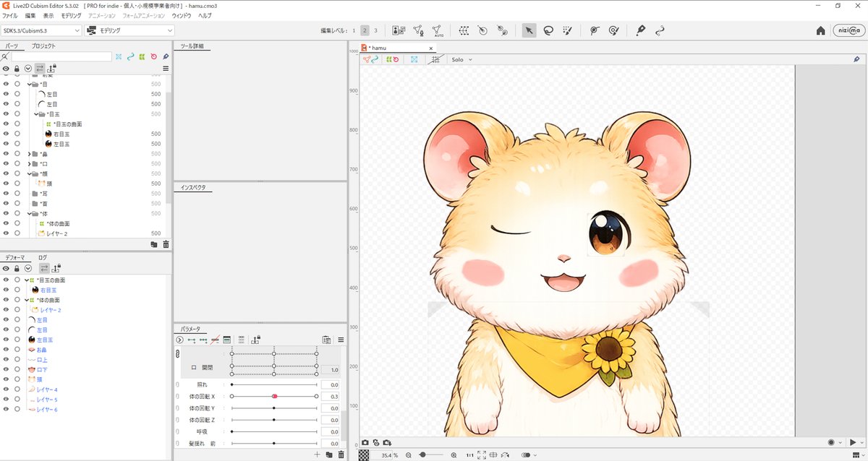868x461 pixels.
Task: Click the zoom in magnifier icon
Action: [454, 455]
